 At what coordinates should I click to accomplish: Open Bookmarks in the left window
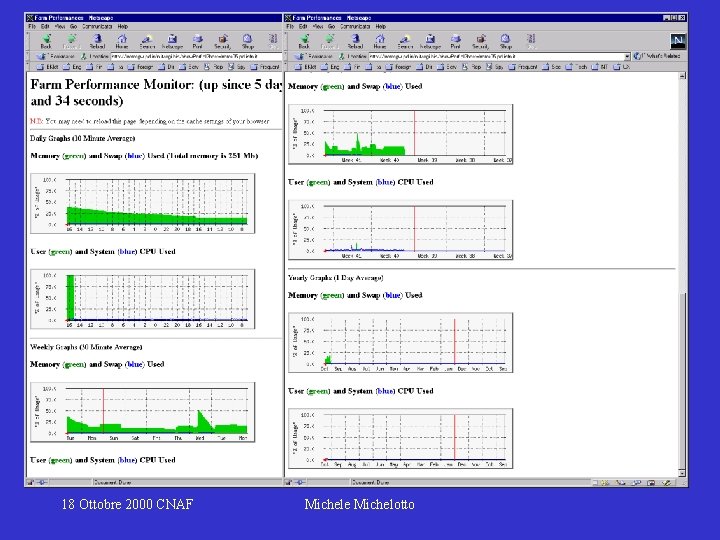(x=56, y=56)
